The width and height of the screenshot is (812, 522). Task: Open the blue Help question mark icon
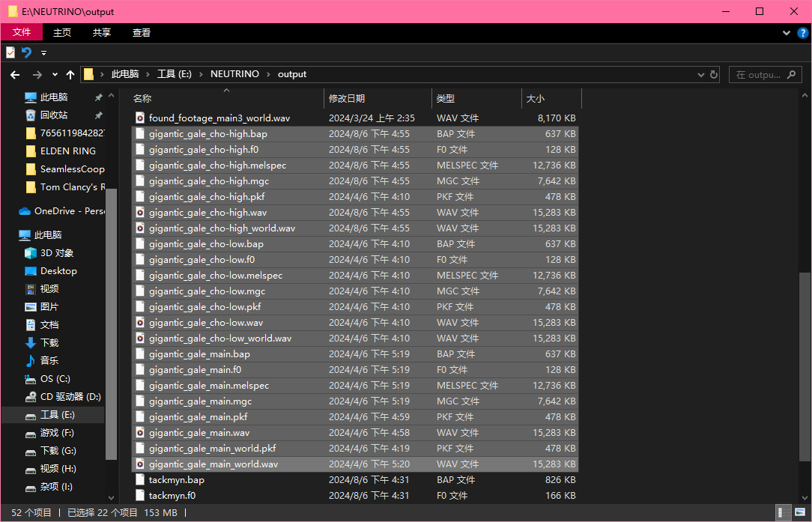tap(802, 33)
